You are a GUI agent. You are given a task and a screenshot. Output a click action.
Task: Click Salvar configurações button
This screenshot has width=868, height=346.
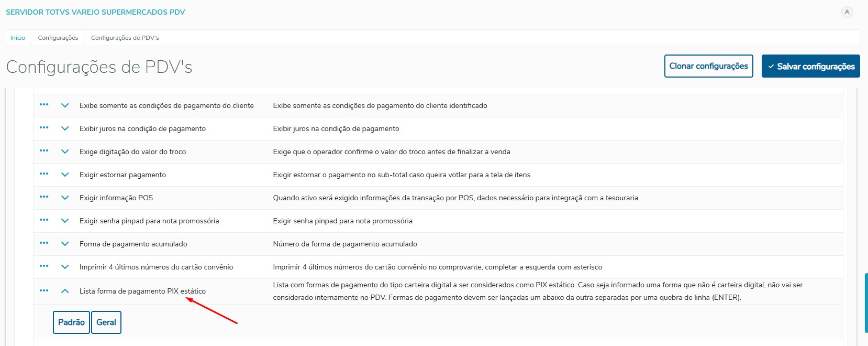coord(810,67)
